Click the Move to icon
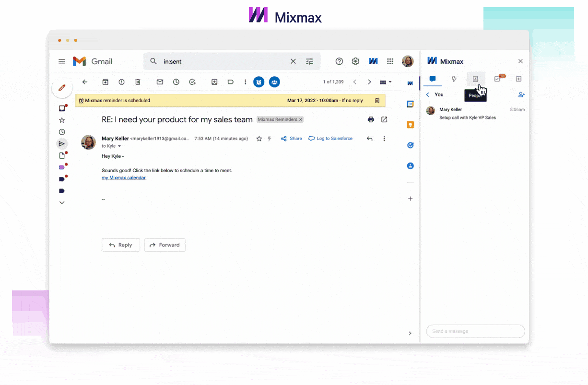This screenshot has height=385, width=588. pos(214,82)
